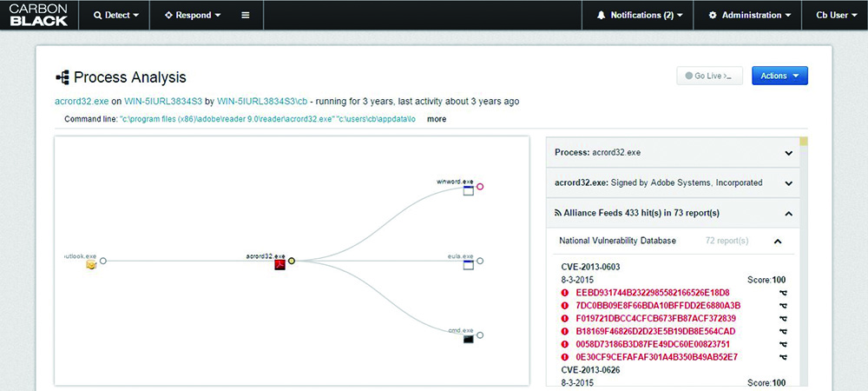Click the Go Live button
Viewport: 868px width, 391px height.
coord(709,76)
